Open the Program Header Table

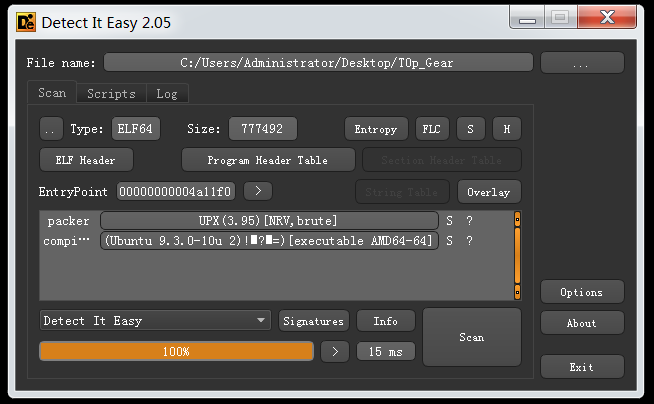pyautogui.click(x=268, y=160)
